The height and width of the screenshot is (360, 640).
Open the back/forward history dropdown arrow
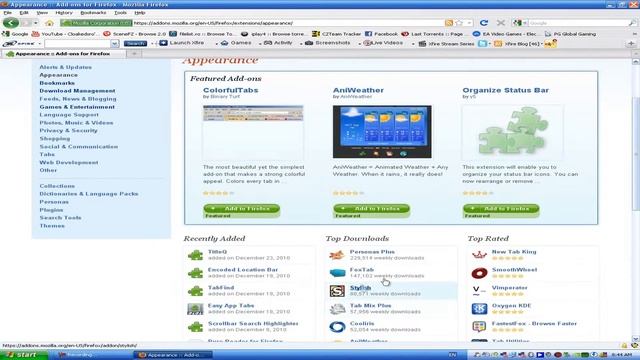(x=36, y=23)
